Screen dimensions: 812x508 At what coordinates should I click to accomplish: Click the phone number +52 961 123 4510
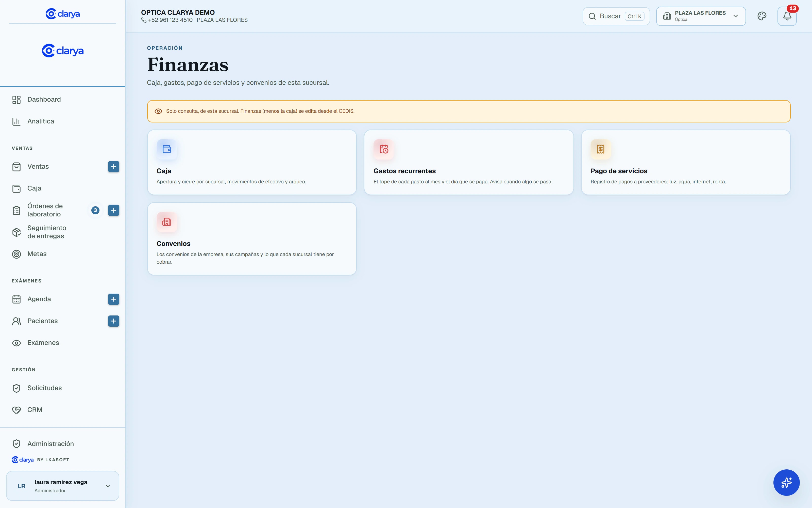[171, 20]
